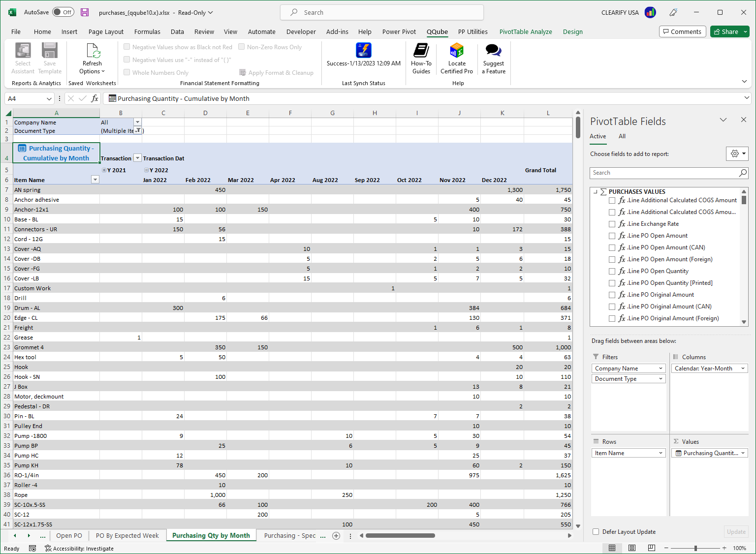Click the horizontal scrollbar thumb
Image resolution: width=756 pixels, height=554 pixels.
[400, 536]
